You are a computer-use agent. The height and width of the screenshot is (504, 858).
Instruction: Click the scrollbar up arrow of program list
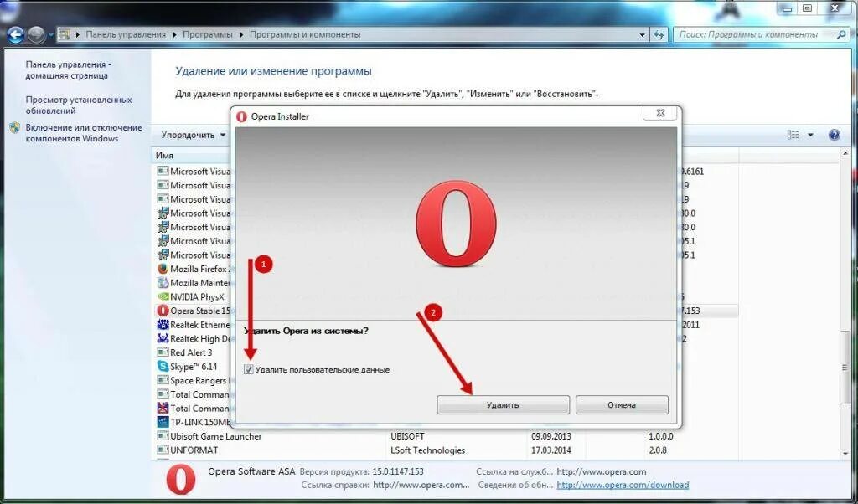(x=845, y=155)
